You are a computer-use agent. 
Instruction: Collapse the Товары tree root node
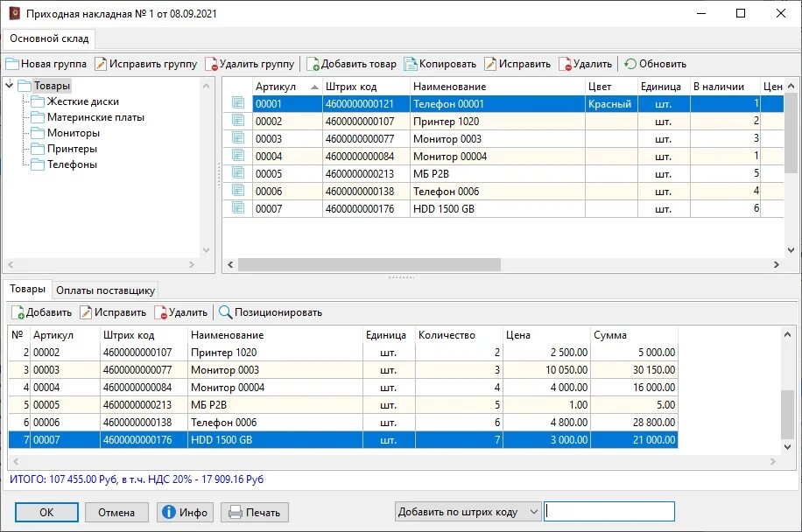click(x=10, y=86)
